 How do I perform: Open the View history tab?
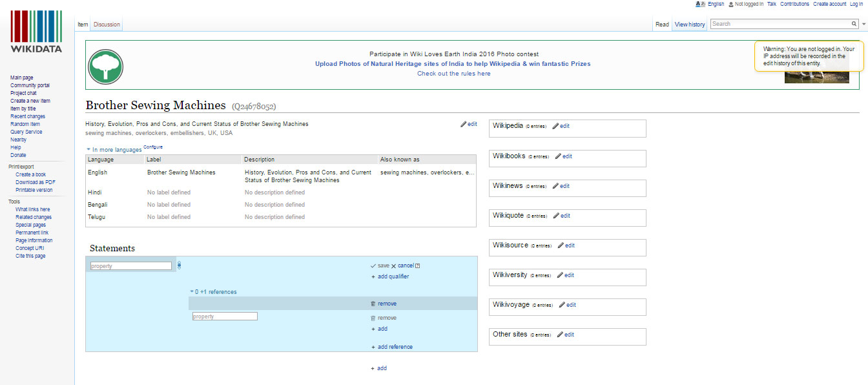pos(690,25)
